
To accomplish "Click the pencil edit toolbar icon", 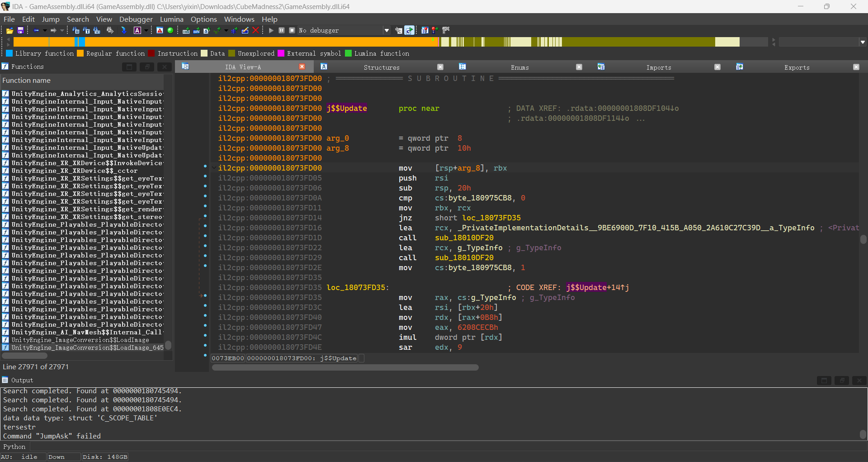I will [245, 30].
